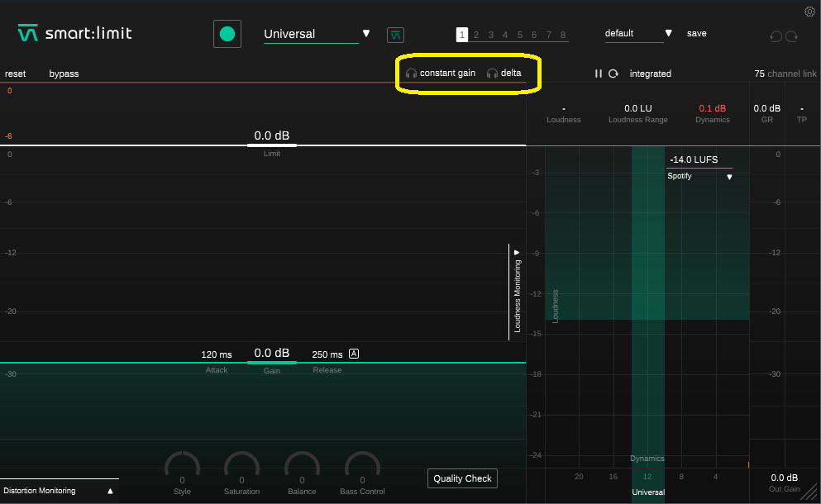Click the undo arrow icon
821x504 pixels.
tap(776, 36)
